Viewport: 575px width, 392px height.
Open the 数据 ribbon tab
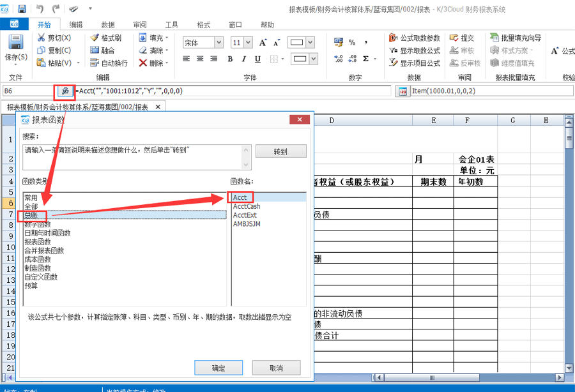(108, 24)
